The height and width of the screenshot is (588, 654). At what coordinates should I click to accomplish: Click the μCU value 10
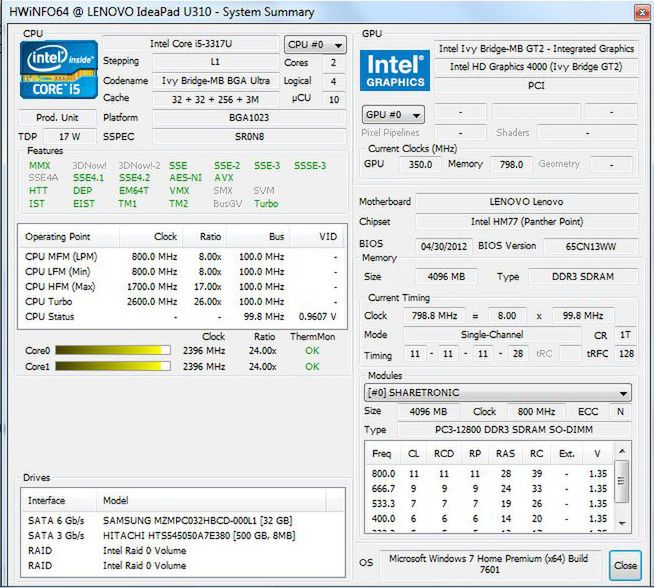click(x=334, y=99)
